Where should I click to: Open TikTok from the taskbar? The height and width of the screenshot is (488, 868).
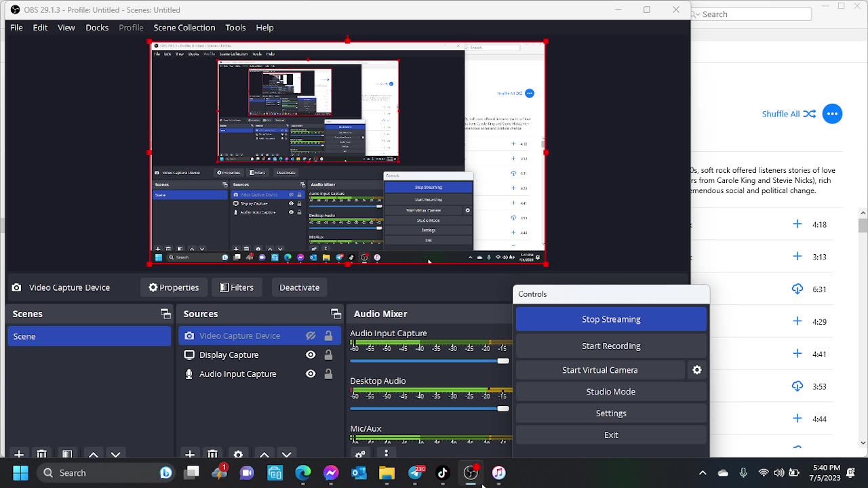[443, 473]
